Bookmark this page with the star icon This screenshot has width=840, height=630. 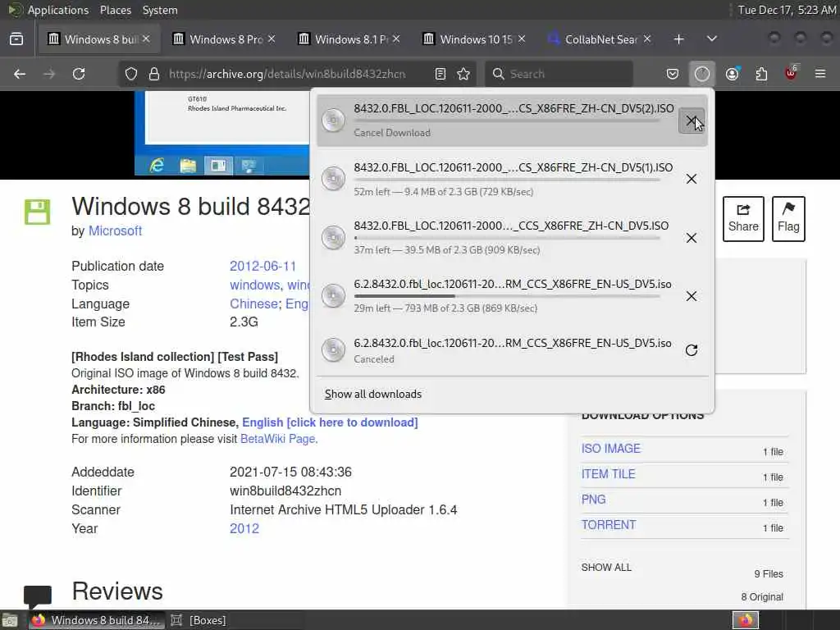[x=464, y=74]
